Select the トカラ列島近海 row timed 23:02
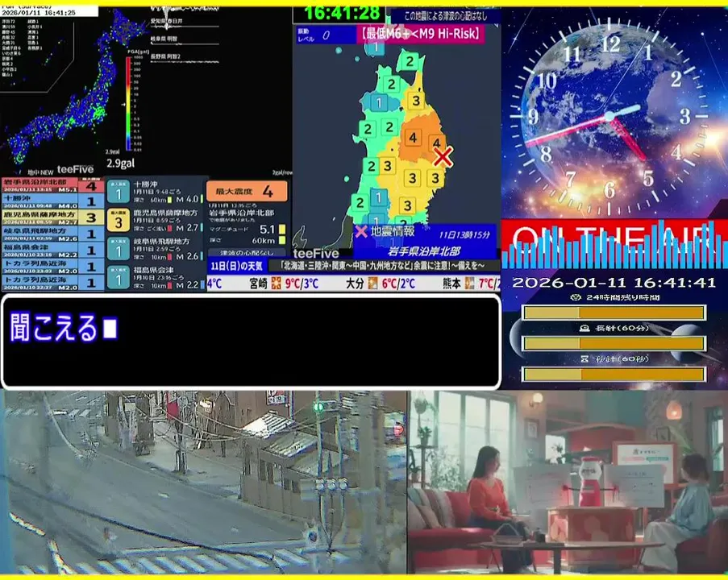 coord(53,267)
